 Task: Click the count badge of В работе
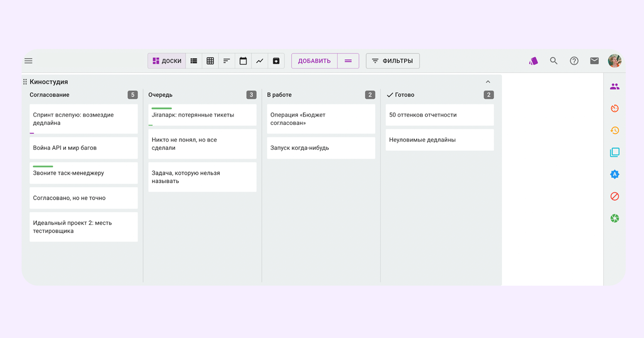point(370,95)
